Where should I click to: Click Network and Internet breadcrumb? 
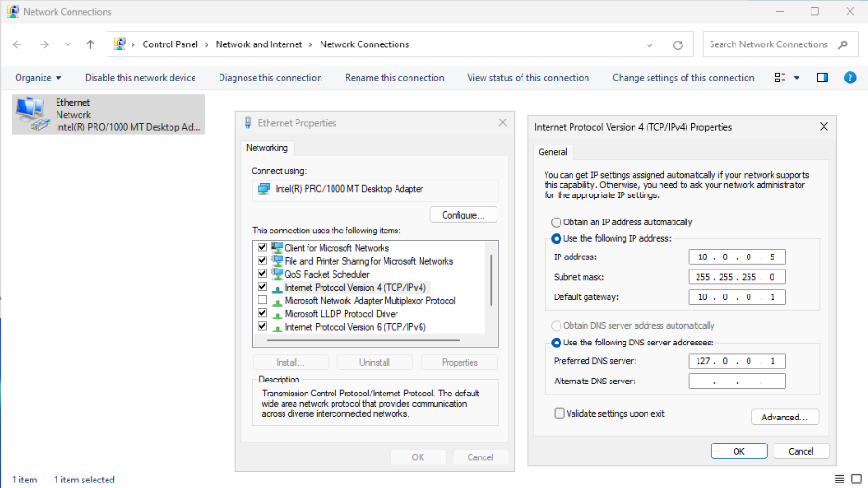(258, 44)
